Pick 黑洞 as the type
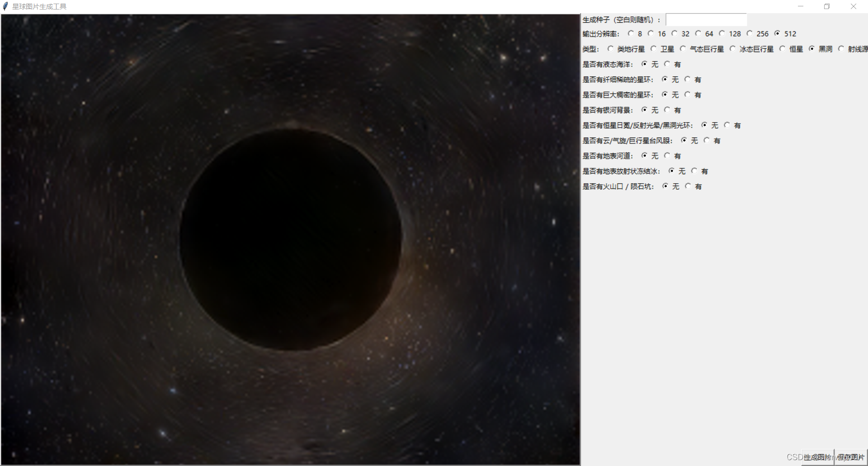 click(x=812, y=49)
